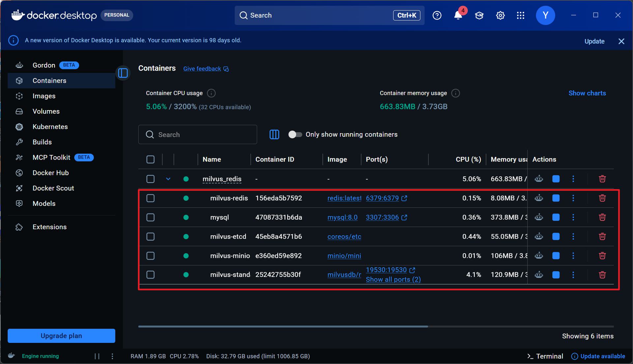Check the milvus-redis container row checkbox
The image size is (633, 364).
pos(150,198)
